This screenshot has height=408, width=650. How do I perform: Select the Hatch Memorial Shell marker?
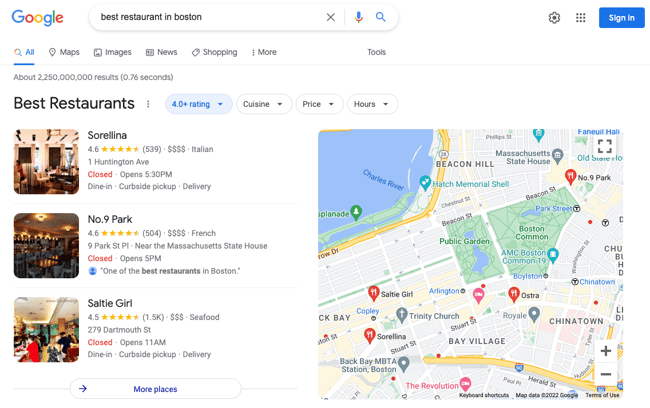pyautogui.click(x=425, y=182)
